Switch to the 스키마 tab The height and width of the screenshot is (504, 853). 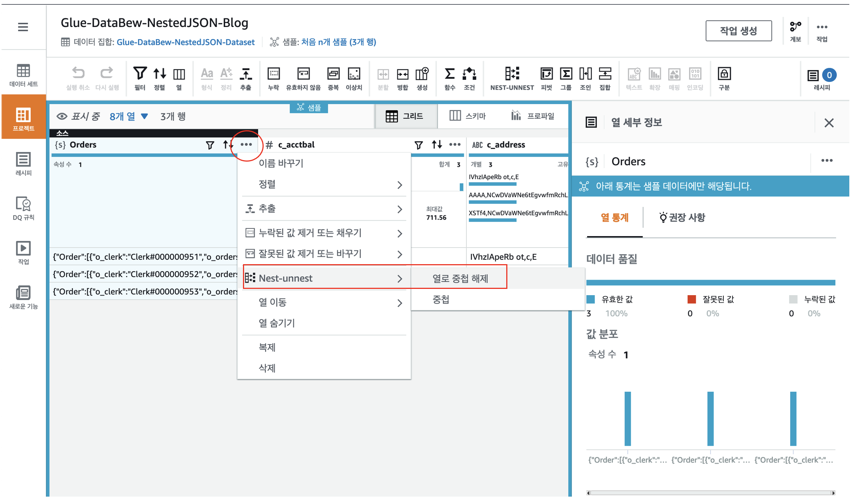[x=467, y=116]
